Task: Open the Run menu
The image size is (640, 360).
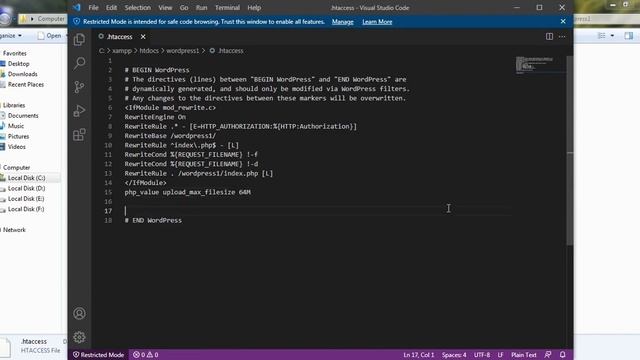Action: click(x=201, y=7)
